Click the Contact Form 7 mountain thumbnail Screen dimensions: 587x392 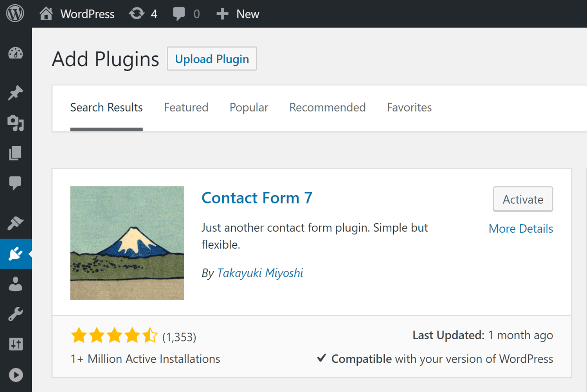click(x=127, y=243)
